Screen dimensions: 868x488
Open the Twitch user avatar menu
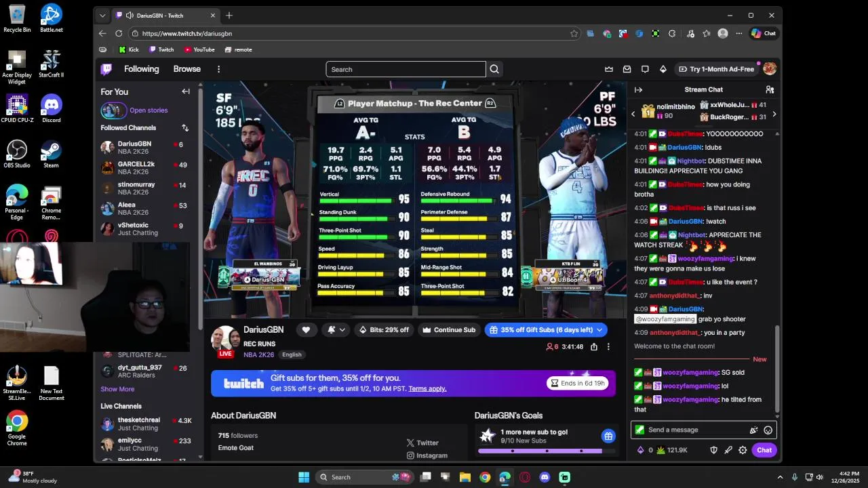pyautogui.click(x=770, y=69)
